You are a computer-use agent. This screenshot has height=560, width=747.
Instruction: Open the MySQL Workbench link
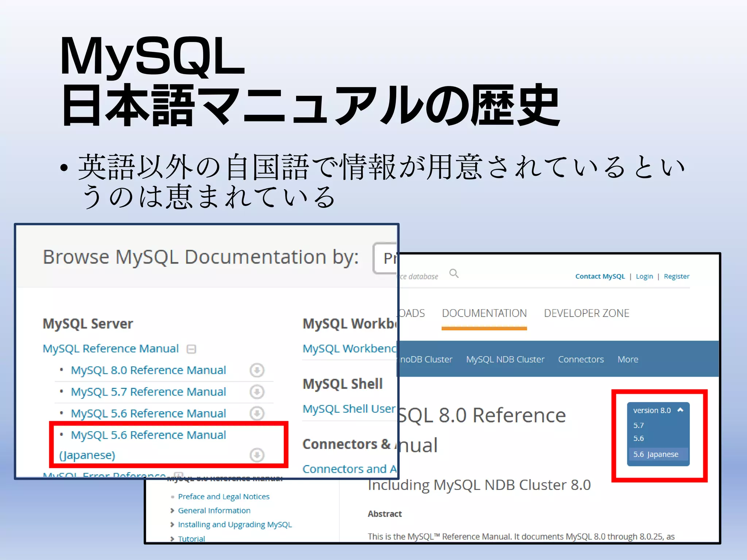[x=349, y=349]
